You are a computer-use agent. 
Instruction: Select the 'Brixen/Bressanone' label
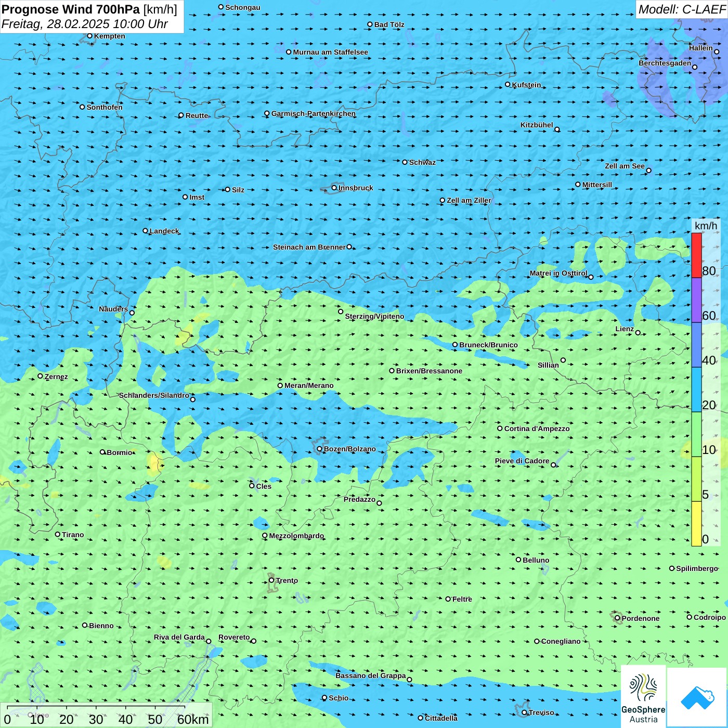(x=429, y=371)
